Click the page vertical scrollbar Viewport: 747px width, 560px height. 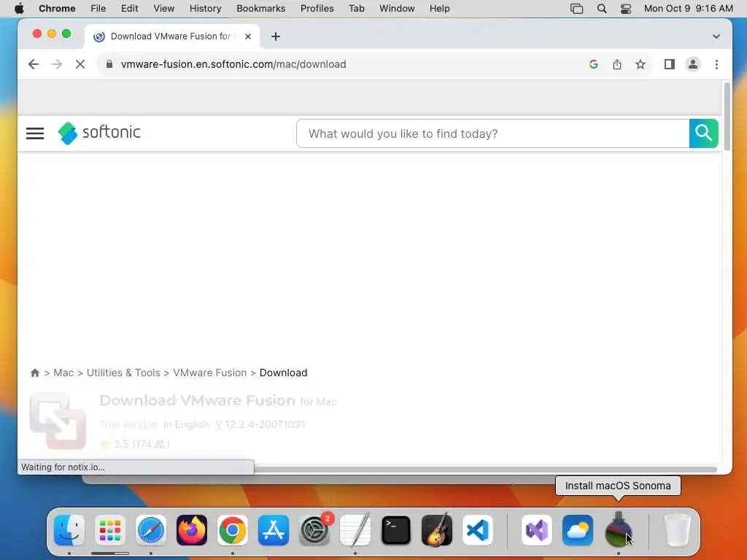click(x=727, y=117)
